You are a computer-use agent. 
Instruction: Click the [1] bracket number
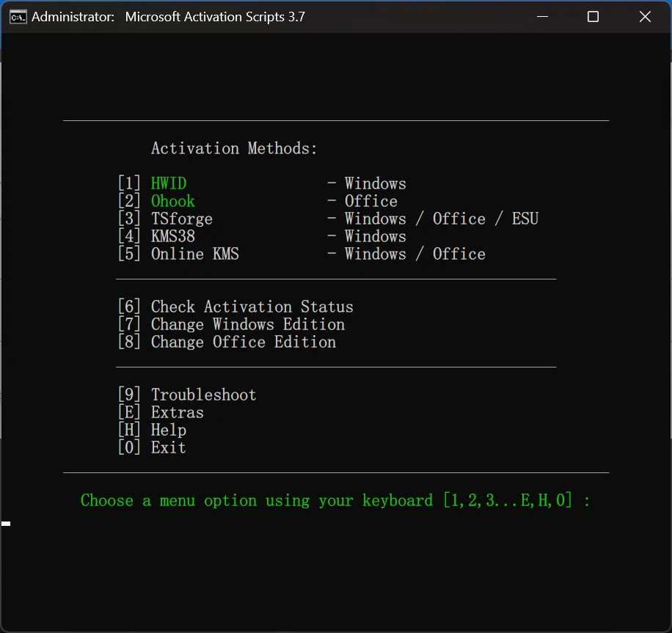pyautogui.click(x=129, y=183)
